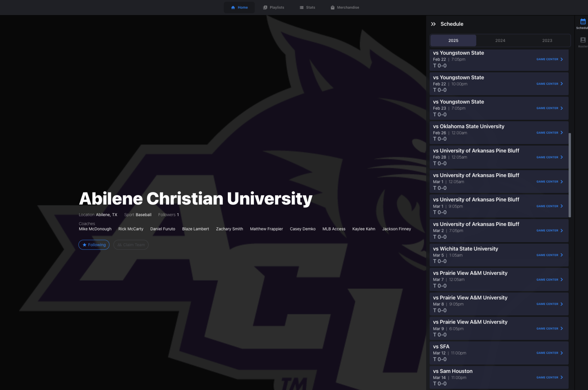The image size is (588, 390).
Task: Open the Playlists tab icon
Action: (x=265, y=7)
